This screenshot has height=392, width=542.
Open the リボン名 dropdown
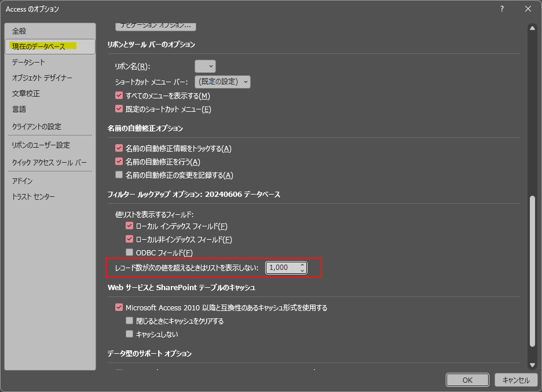click(x=205, y=67)
